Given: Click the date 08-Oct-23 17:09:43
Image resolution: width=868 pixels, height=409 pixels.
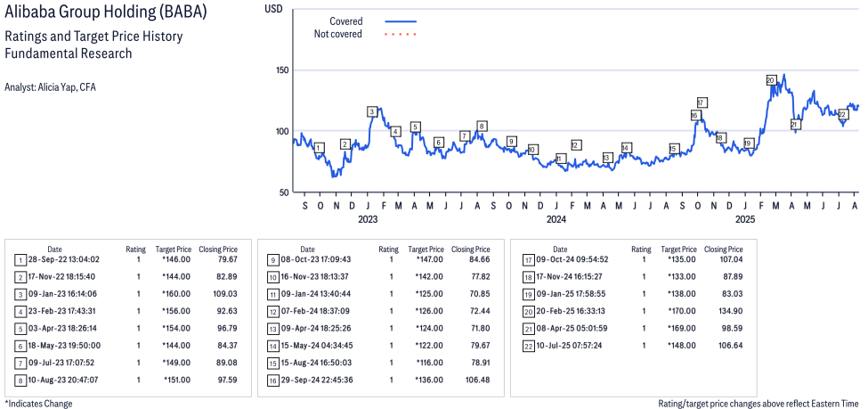Looking at the screenshot, I should point(315,258).
